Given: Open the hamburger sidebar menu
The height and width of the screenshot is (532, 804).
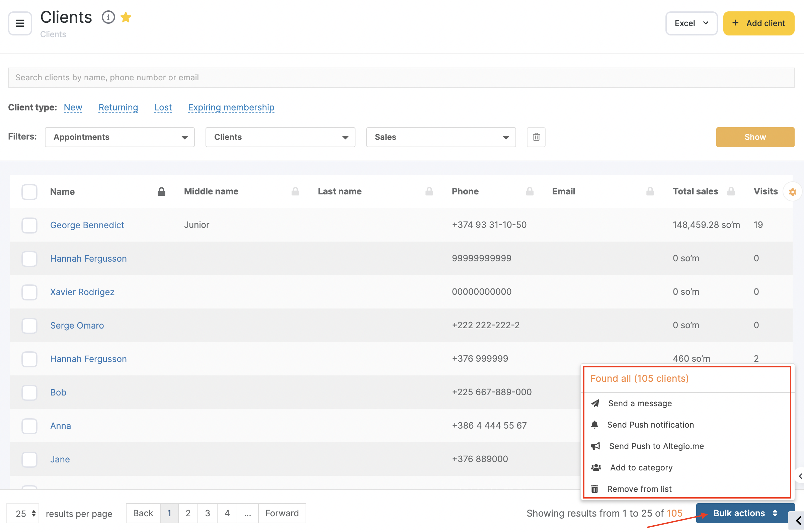Looking at the screenshot, I should (x=20, y=23).
